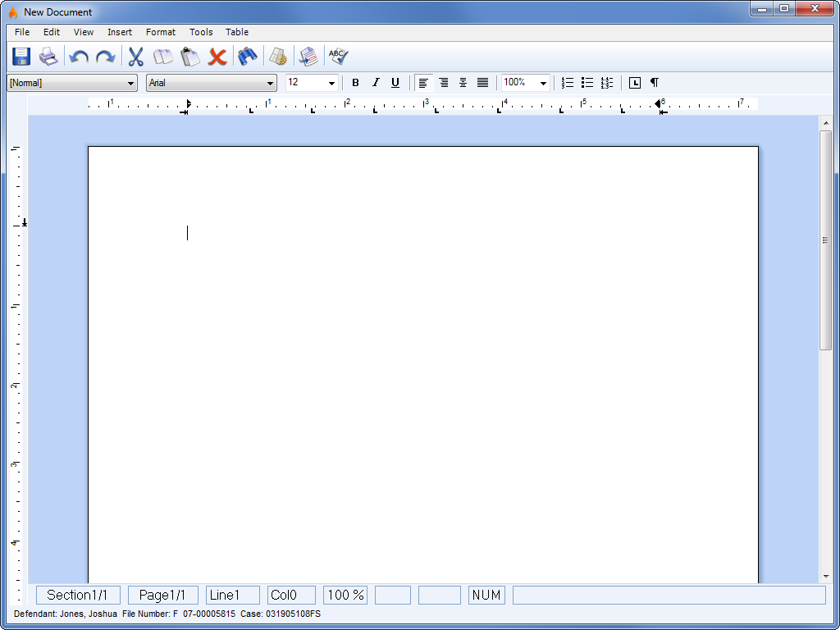Delete selection with the red X icon
The height and width of the screenshot is (630, 840).
pos(217,57)
